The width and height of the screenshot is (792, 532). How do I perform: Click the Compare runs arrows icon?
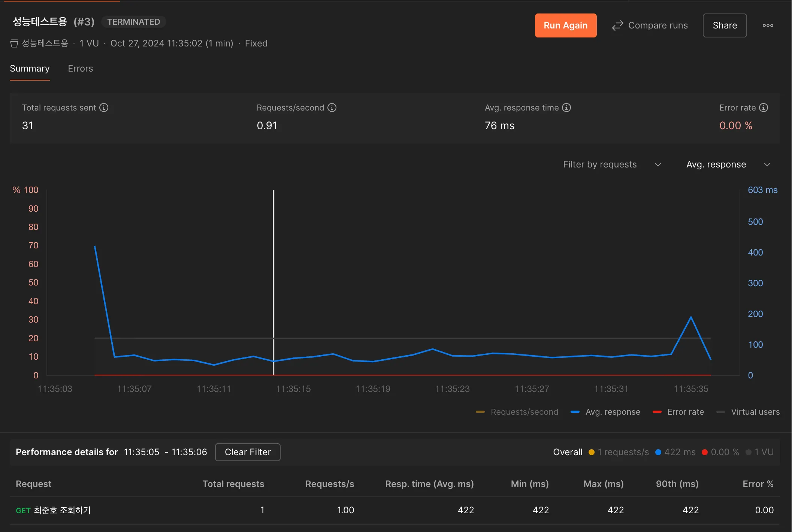pyautogui.click(x=617, y=25)
